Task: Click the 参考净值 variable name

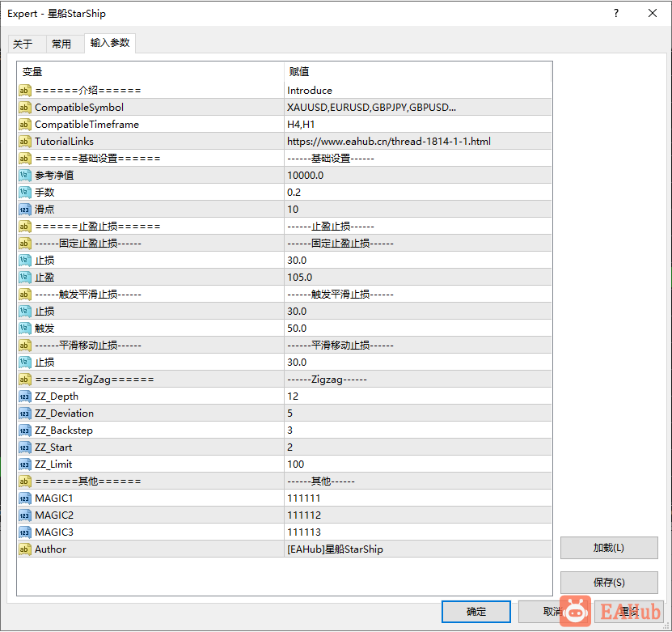Action: (x=54, y=176)
